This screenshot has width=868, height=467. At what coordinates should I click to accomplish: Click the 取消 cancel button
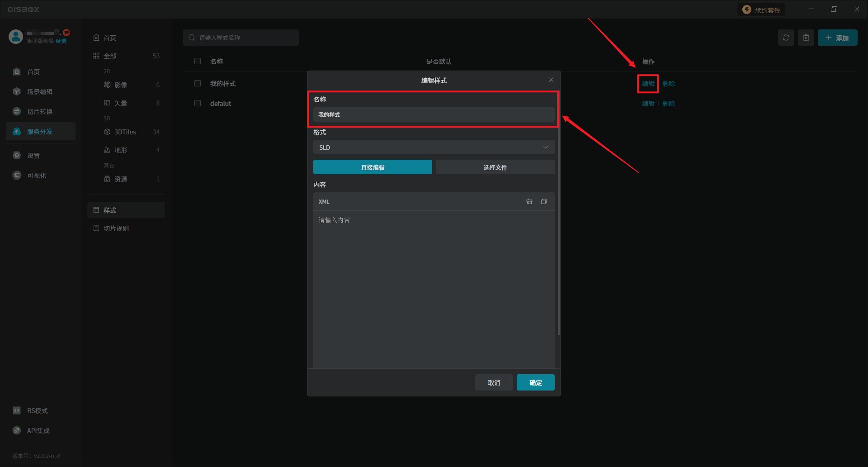tap(494, 383)
